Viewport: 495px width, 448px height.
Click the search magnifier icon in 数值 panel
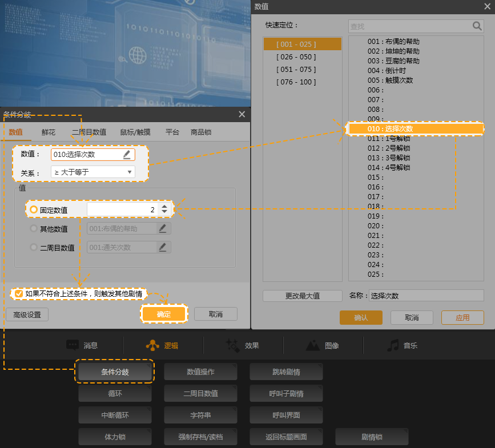point(477,26)
